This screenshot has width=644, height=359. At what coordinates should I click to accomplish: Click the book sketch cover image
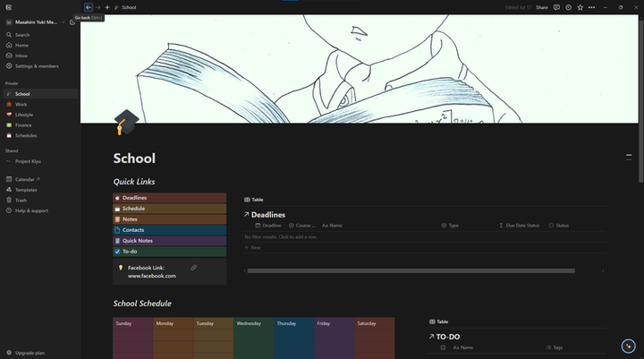[360, 69]
